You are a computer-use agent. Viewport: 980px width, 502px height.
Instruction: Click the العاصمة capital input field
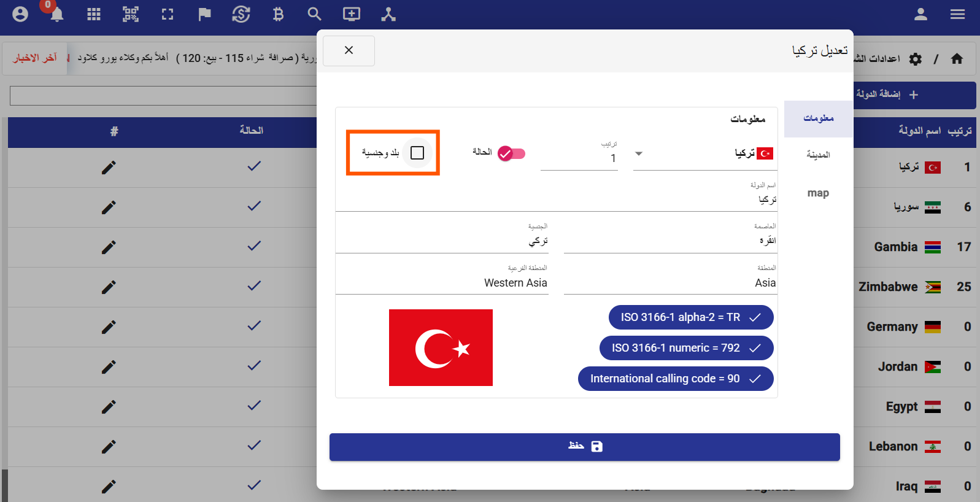click(x=670, y=241)
